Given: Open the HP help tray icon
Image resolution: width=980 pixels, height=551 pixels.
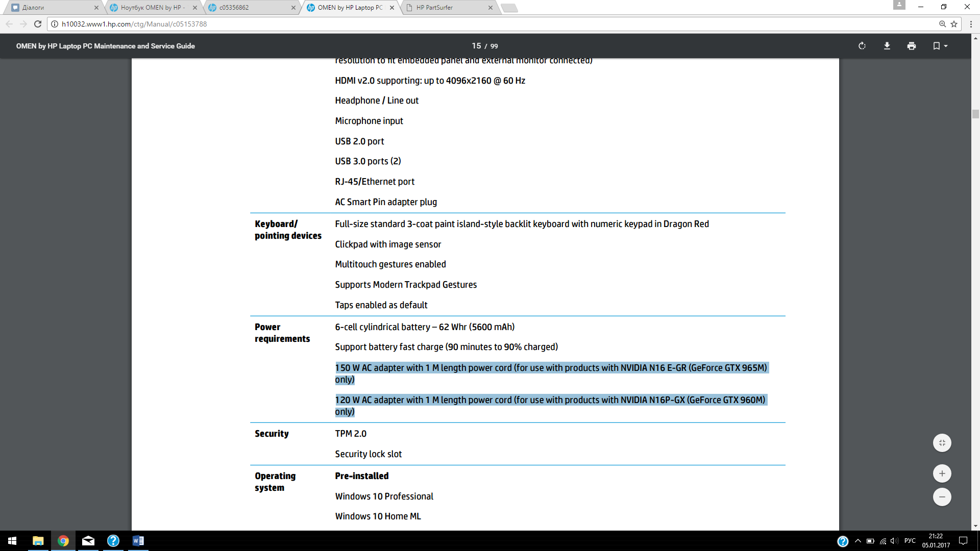Looking at the screenshot, I should coord(843,541).
